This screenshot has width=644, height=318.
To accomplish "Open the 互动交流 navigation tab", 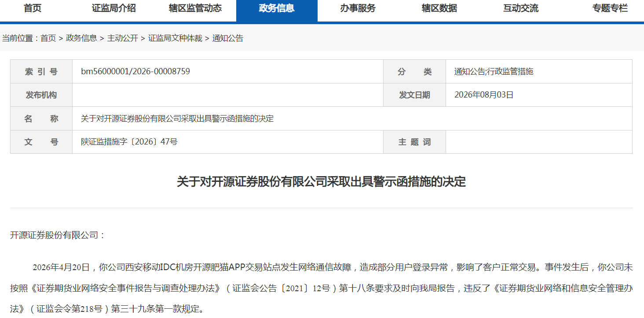I will [521, 8].
